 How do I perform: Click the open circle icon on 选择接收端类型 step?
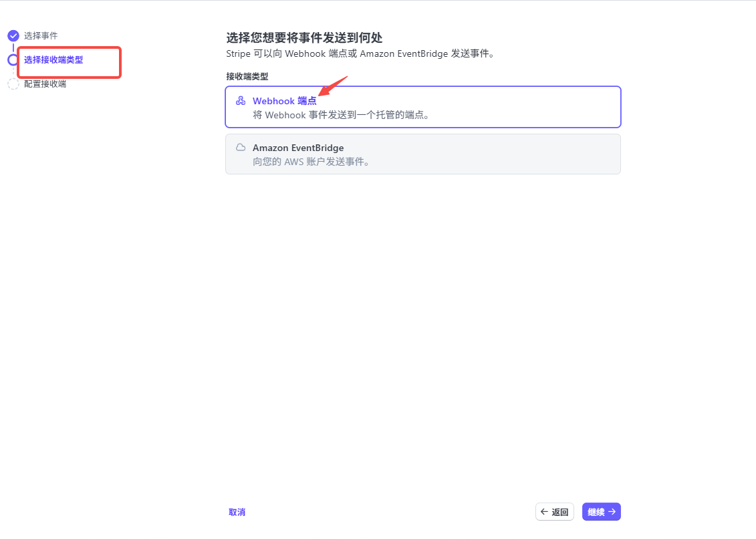click(13, 59)
